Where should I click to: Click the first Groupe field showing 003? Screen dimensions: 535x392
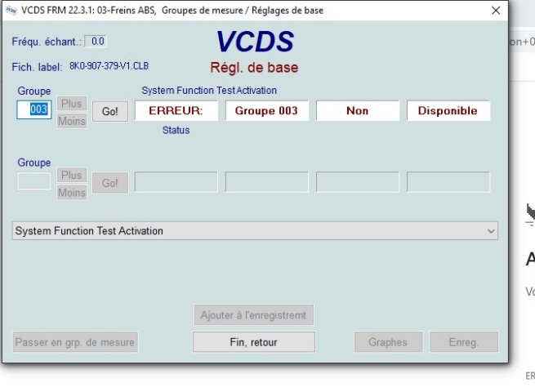[x=34, y=109]
